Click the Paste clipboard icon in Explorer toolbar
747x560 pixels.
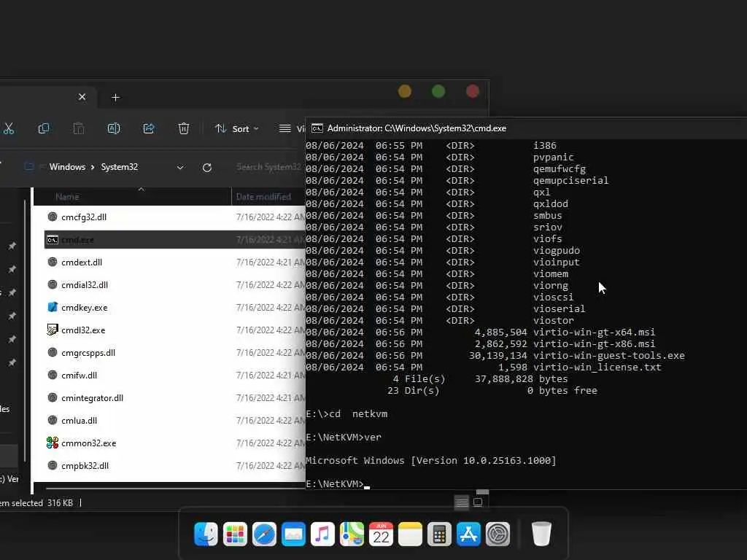(79, 128)
